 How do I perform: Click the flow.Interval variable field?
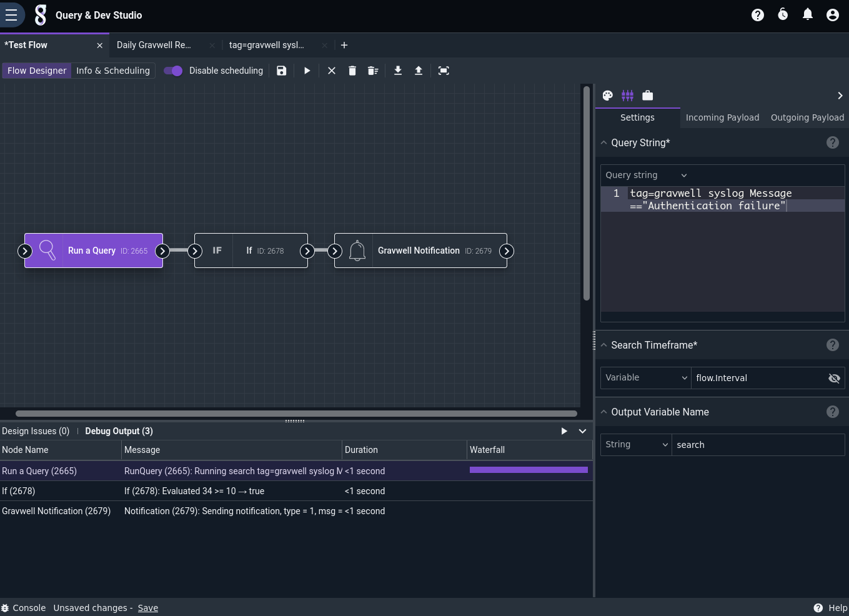tap(757, 378)
